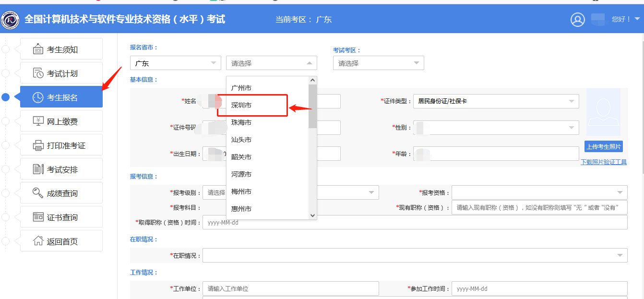Click the 上传考生照片 button

tap(603, 146)
